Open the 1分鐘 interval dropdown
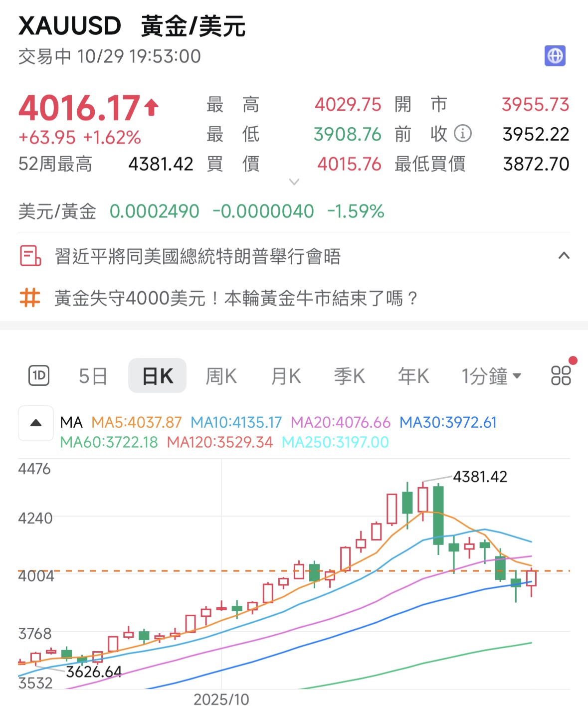The height and width of the screenshot is (709, 588). click(x=491, y=375)
